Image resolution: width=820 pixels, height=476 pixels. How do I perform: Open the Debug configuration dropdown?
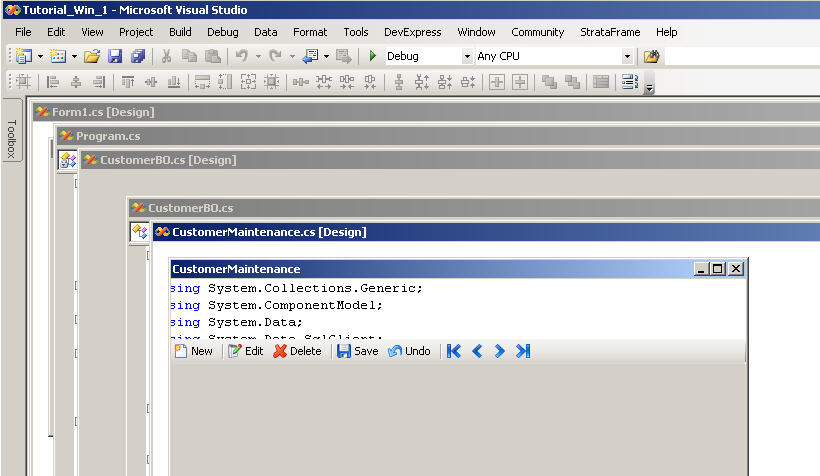[467, 57]
